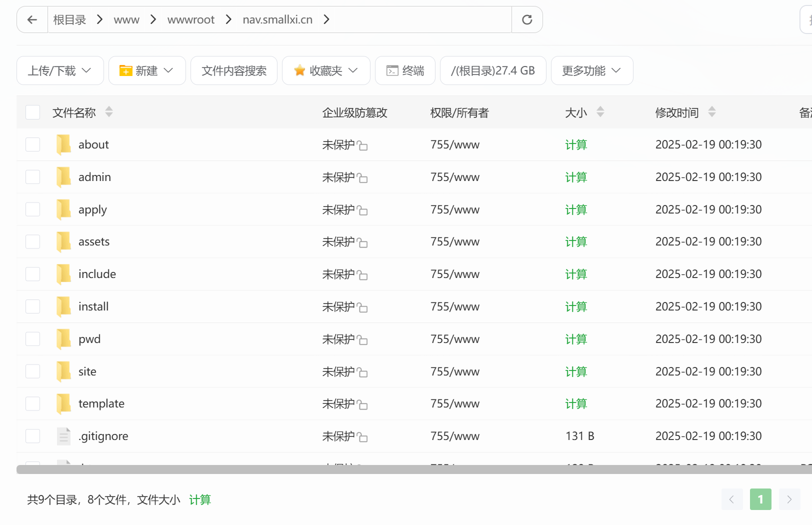Refresh the directory listing

pos(527,19)
